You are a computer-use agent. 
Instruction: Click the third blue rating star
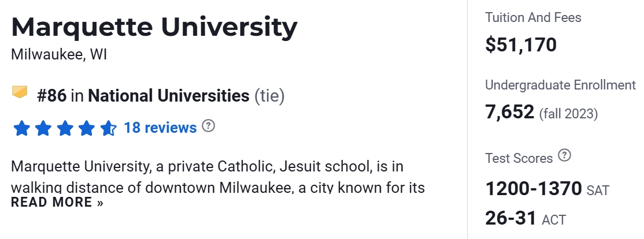[x=65, y=128]
